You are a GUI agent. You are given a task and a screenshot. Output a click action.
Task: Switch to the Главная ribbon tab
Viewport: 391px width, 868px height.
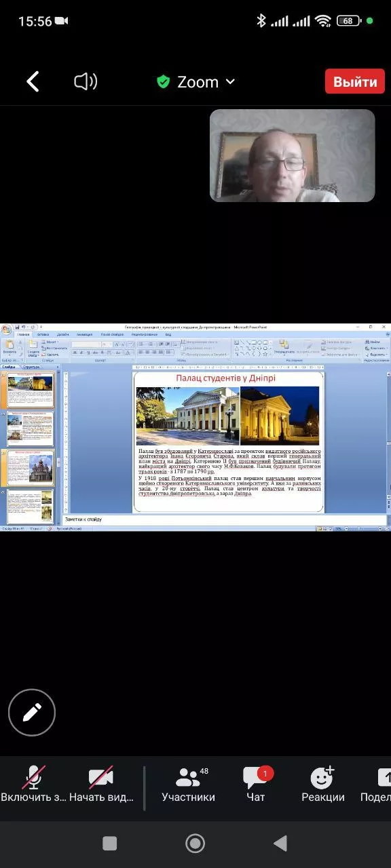(24, 334)
